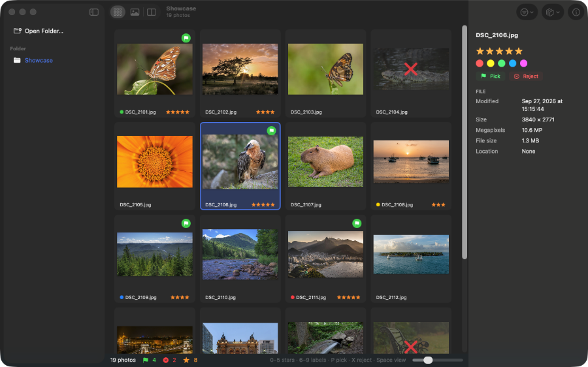Click the grid vertical scrollbar
Image resolution: width=588 pixels, height=367 pixels.
[x=465, y=142]
